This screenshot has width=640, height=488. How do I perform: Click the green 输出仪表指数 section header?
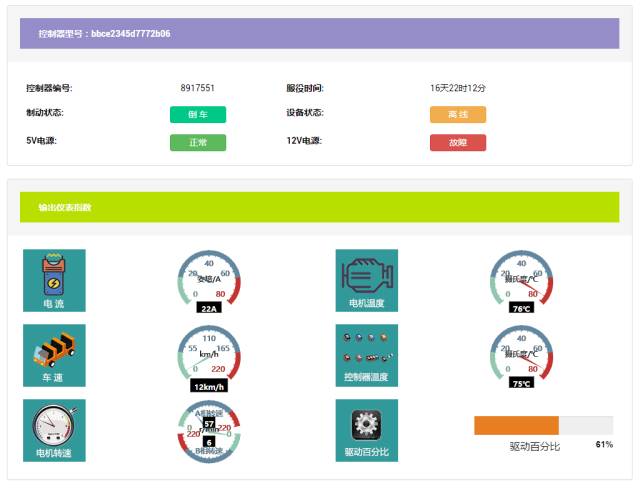tap(319, 207)
